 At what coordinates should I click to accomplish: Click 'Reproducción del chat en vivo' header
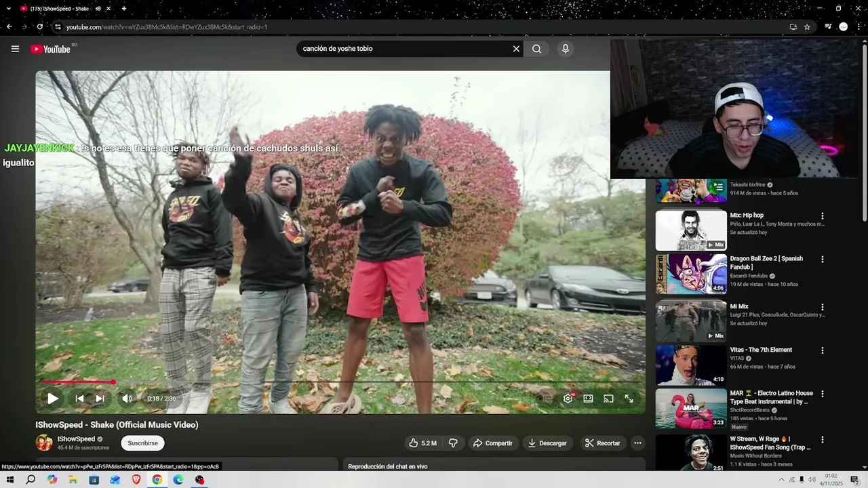coord(388,466)
